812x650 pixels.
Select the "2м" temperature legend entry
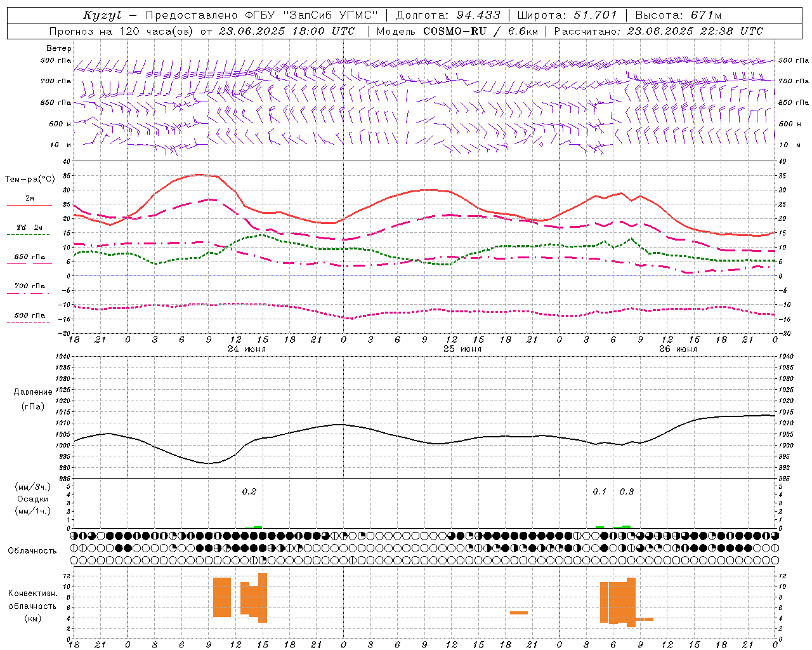coord(30,199)
